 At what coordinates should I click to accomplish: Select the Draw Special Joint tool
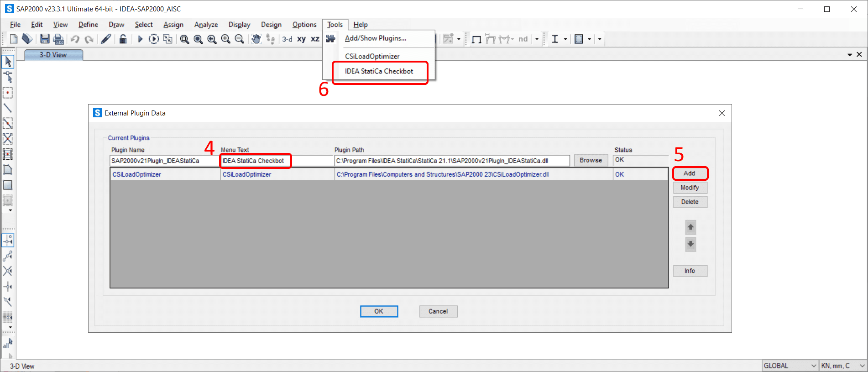tap(8, 93)
